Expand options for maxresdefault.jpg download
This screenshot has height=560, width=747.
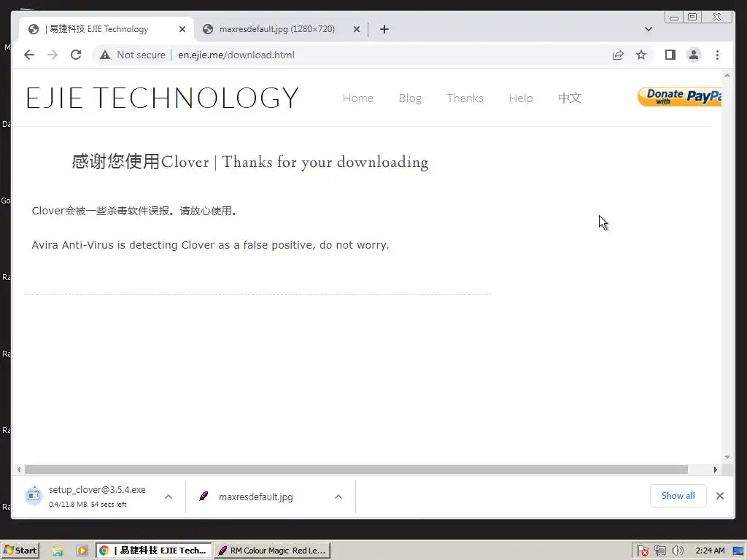(x=338, y=497)
